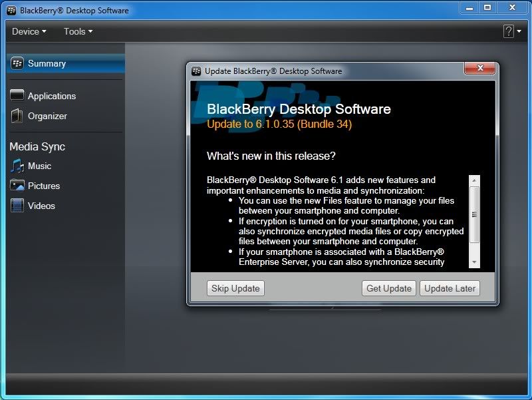532x400 pixels.
Task: Click the Update Later button
Action: (x=450, y=288)
